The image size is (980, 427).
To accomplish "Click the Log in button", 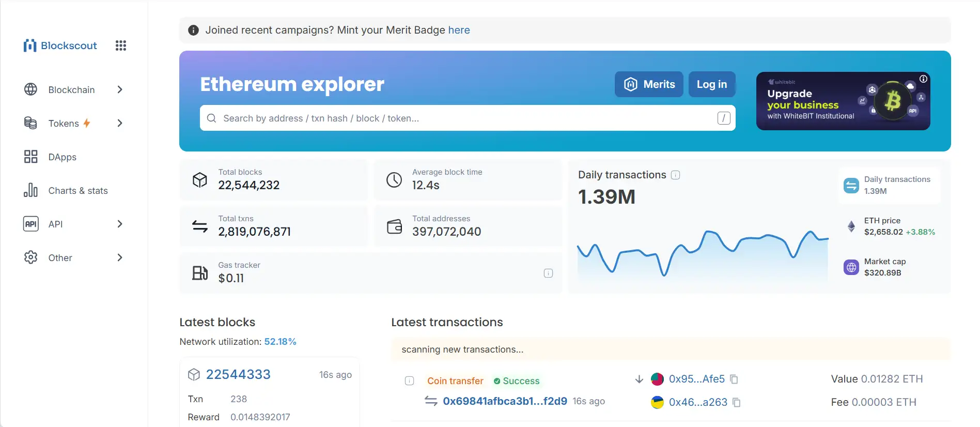I will pyautogui.click(x=711, y=84).
